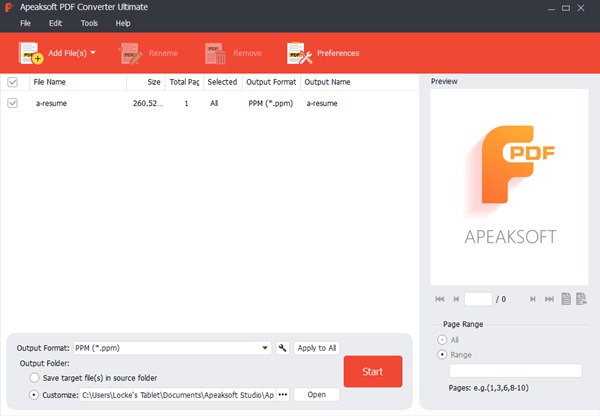Uncheck the a-resume file checkbox
This screenshot has height=416, width=600.
point(12,103)
